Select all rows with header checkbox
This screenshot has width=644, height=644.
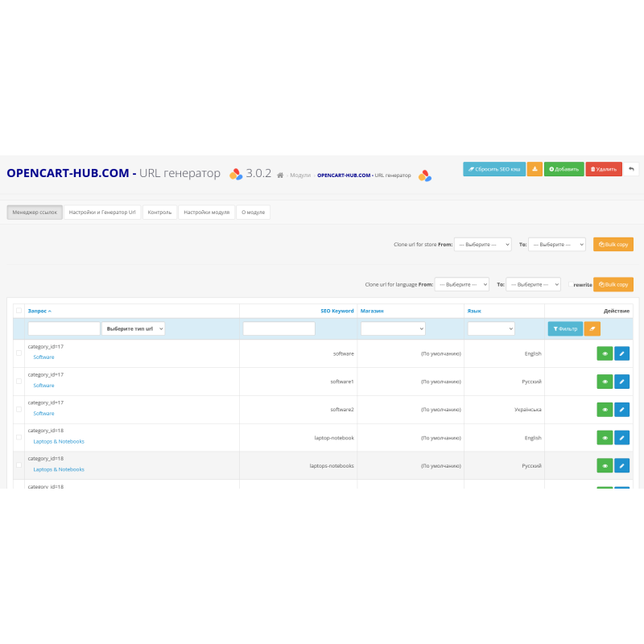pos(19,309)
